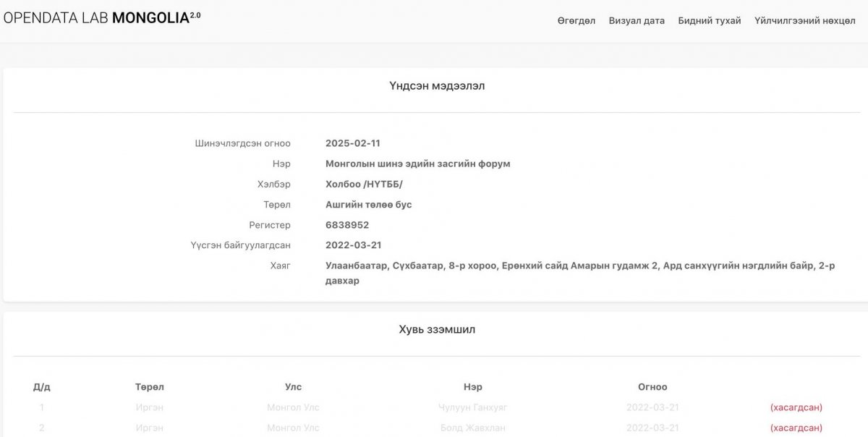Click the Огноо column header
This screenshot has height=437, width=868.
(x=652, y=387)
